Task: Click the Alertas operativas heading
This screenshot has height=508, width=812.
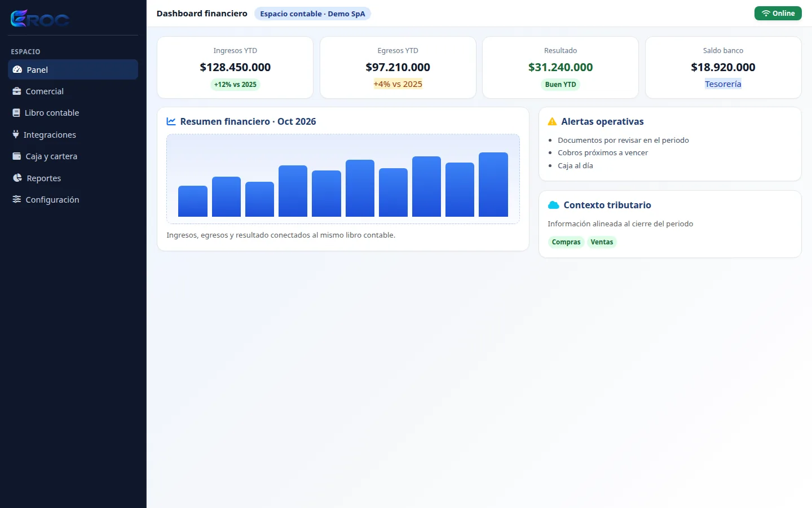Action: coord(602,121)
